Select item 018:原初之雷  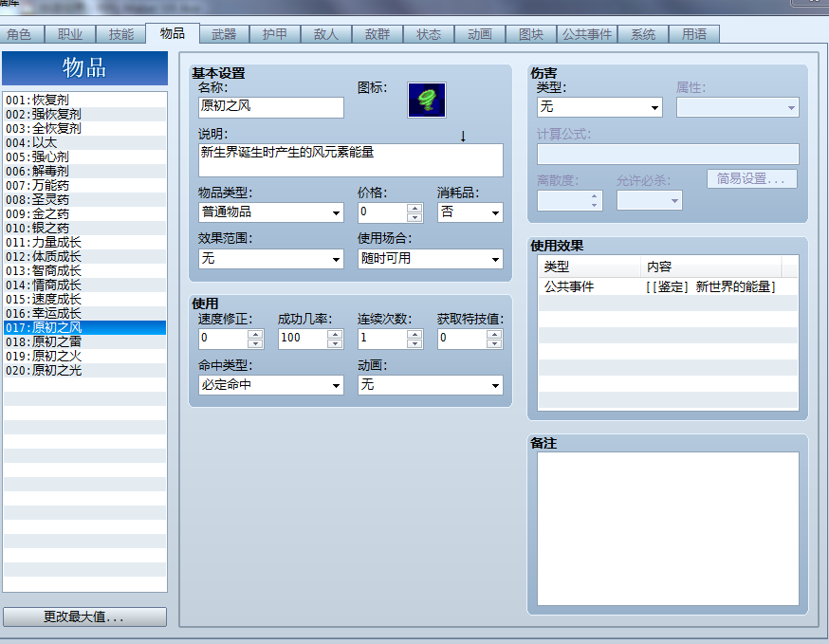pyautogui.click(x=84, y=342)
